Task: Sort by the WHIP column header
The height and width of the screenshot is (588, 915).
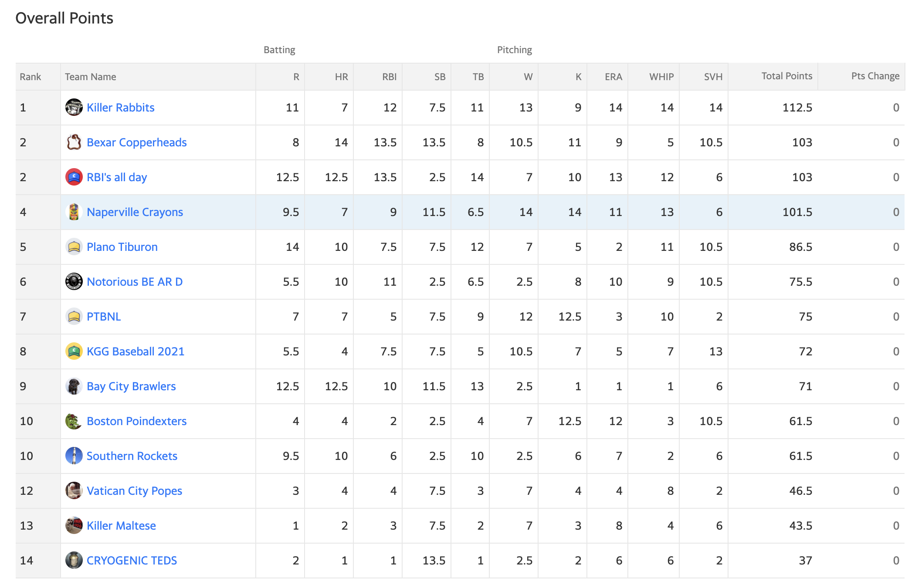Action: tap(661, 77)
